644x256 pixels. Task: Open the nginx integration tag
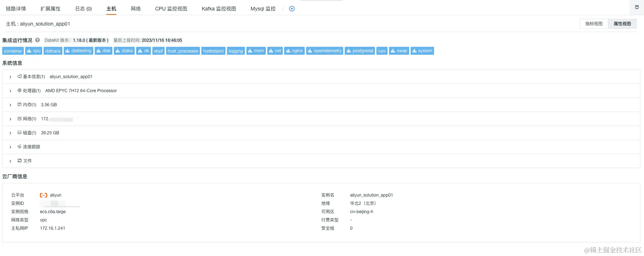pos(294,51)
